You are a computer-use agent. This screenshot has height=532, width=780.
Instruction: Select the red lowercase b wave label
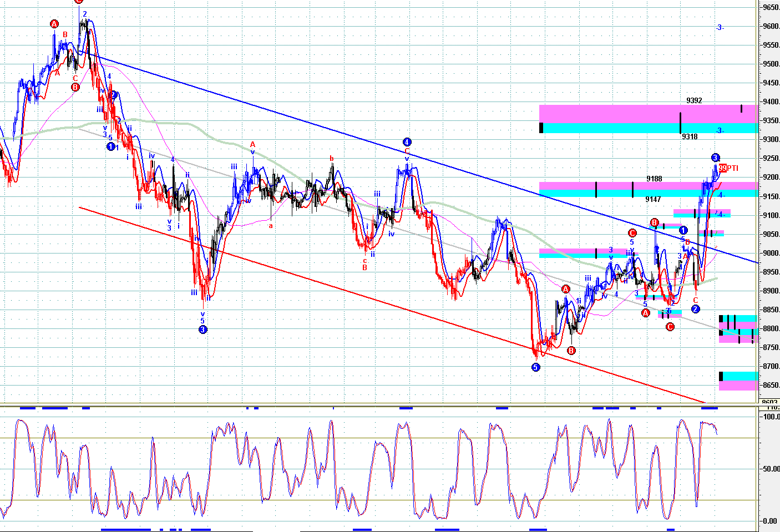332,159
